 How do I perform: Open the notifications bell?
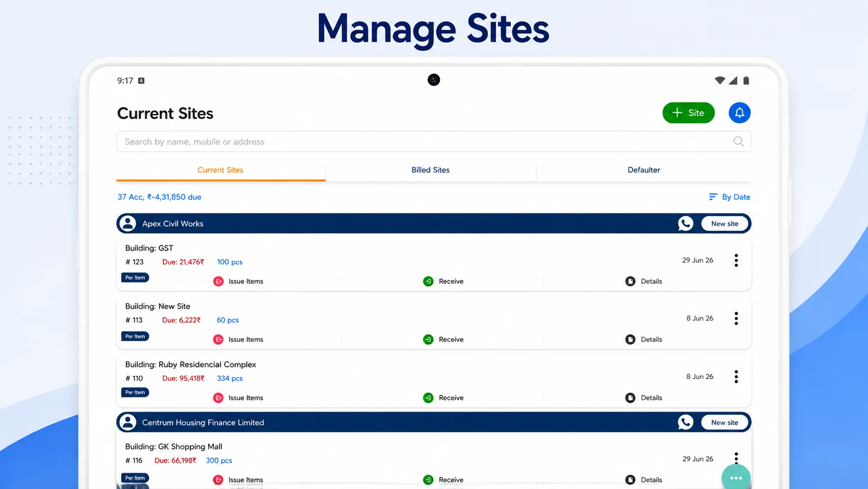click(x=739, y=113)
